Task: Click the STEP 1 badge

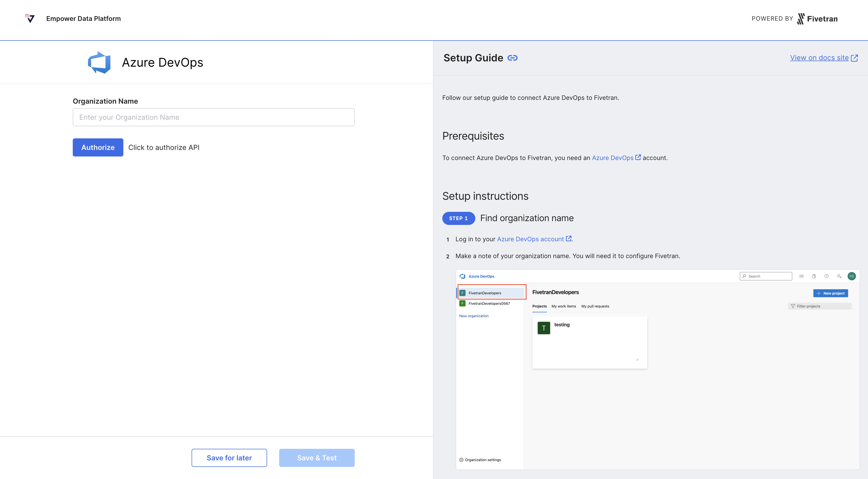Action: pos(458,218)
